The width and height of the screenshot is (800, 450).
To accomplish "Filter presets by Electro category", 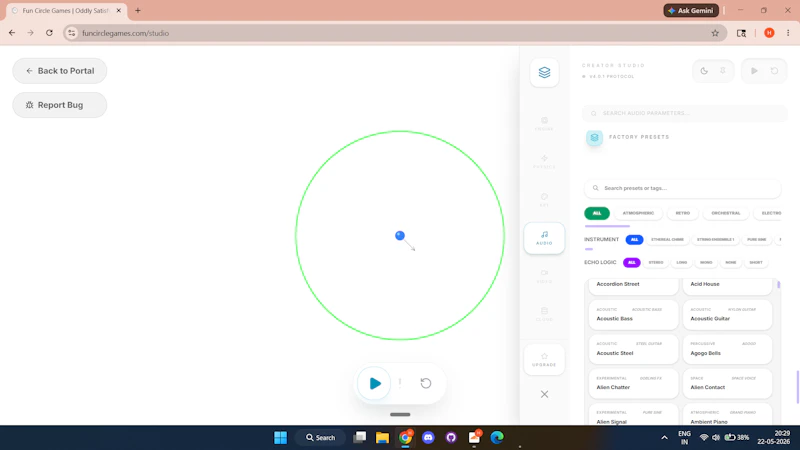I will tap(769, 213).
